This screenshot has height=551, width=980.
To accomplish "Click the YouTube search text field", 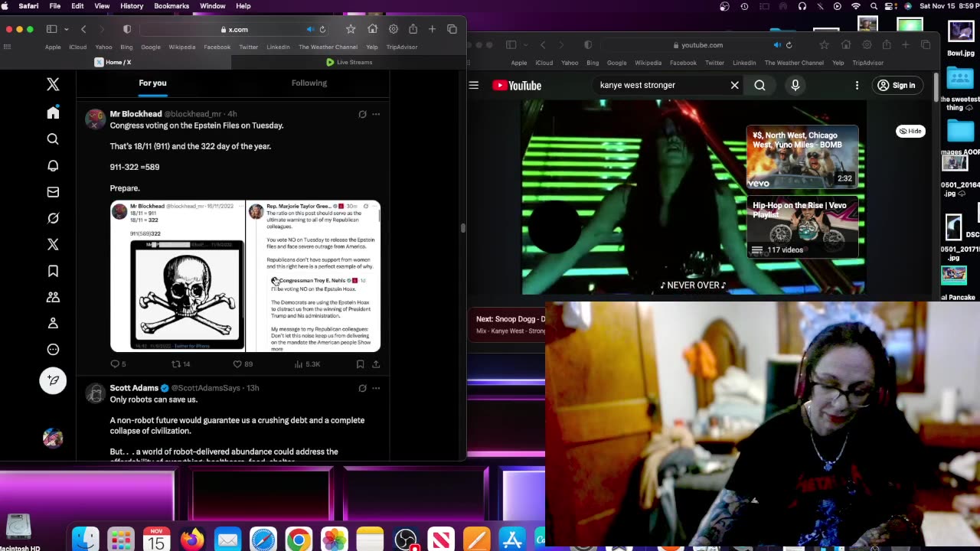I will [x=660, y=85].
